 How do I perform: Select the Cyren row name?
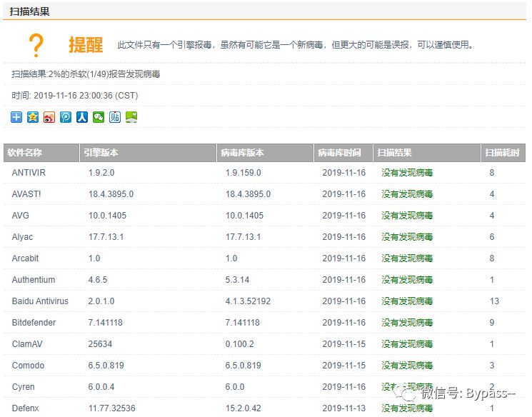point(23,387)
